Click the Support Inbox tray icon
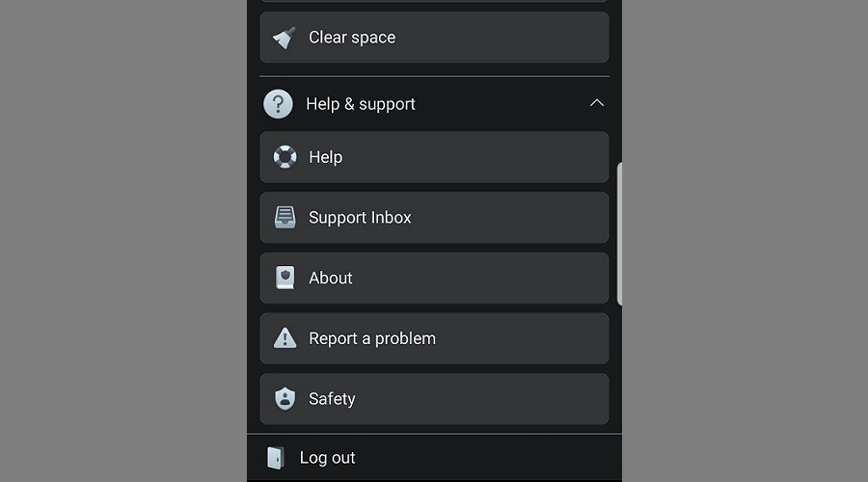Image resolution: width=868 pixels, height=482 pixels. click(x=285, y=218)
